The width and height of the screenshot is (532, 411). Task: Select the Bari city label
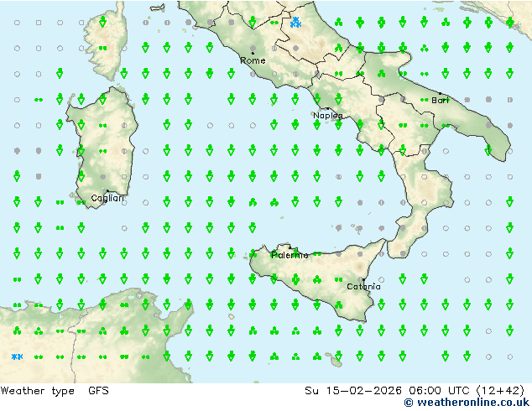pos(440,101)
